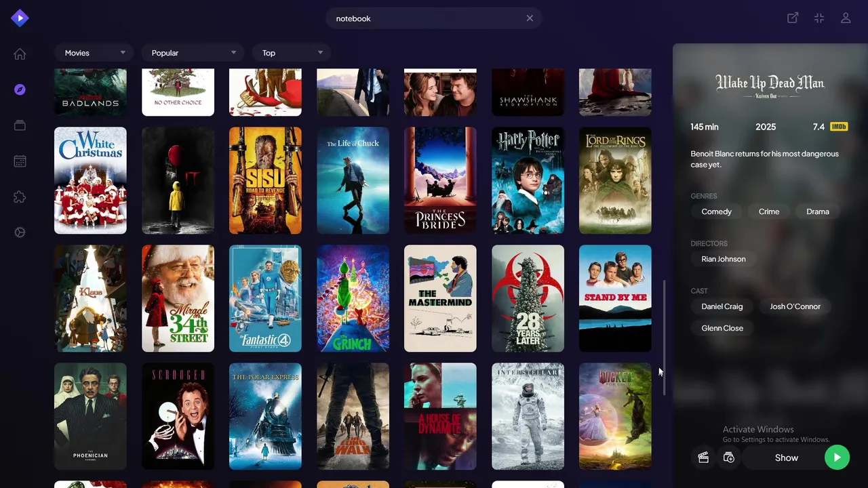Open the Harry Potter poster
This screenshot has height=488, width=868.
coord(528,180)
